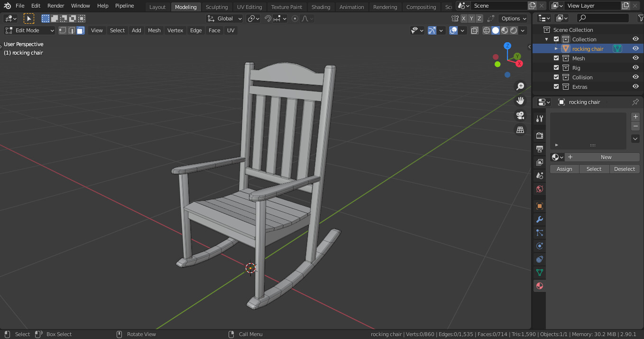644x339 pixels.
Task: Open the Modifier Properties wrench tab
Action: coord(539,219)
